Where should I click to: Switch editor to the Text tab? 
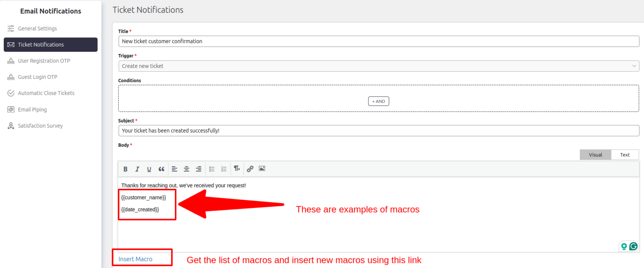click(x=625, y=155)
